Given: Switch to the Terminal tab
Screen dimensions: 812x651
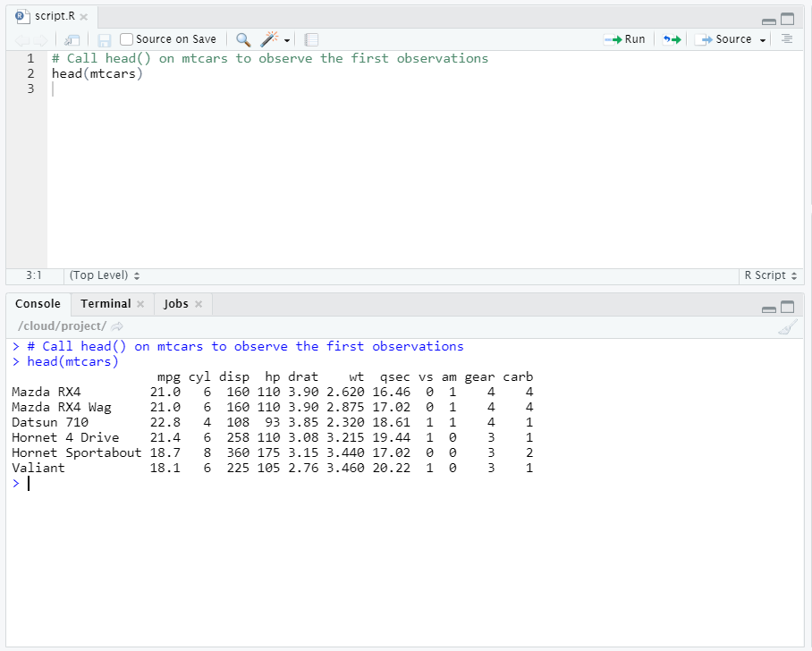Looking at the screenshot, I should 106,304.
